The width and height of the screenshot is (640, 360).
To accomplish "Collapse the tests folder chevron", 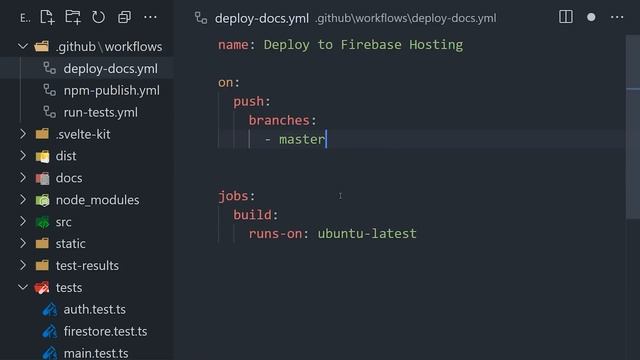I will click(x=23, y=287).
